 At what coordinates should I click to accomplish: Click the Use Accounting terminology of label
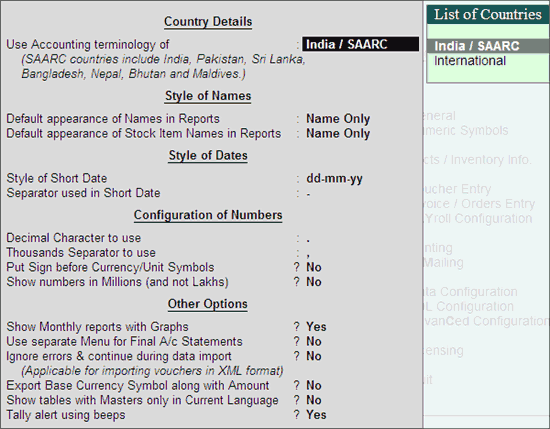[88, 45]
